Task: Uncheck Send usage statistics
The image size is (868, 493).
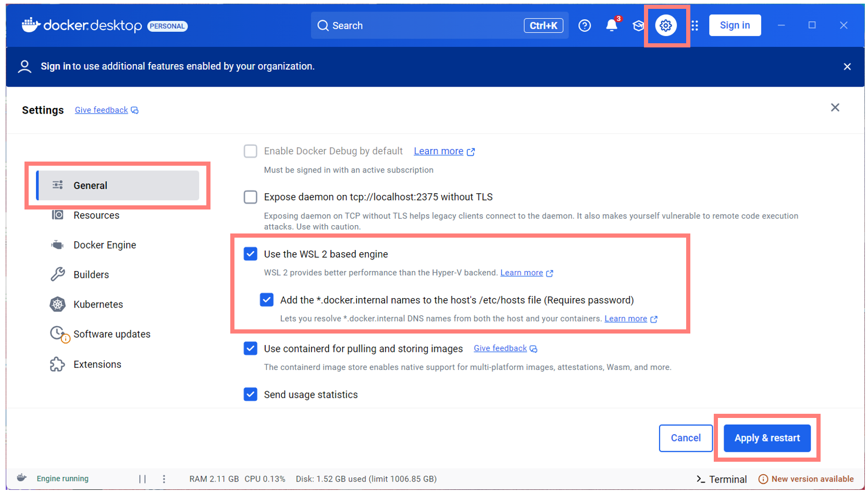Action: (251, 394)
